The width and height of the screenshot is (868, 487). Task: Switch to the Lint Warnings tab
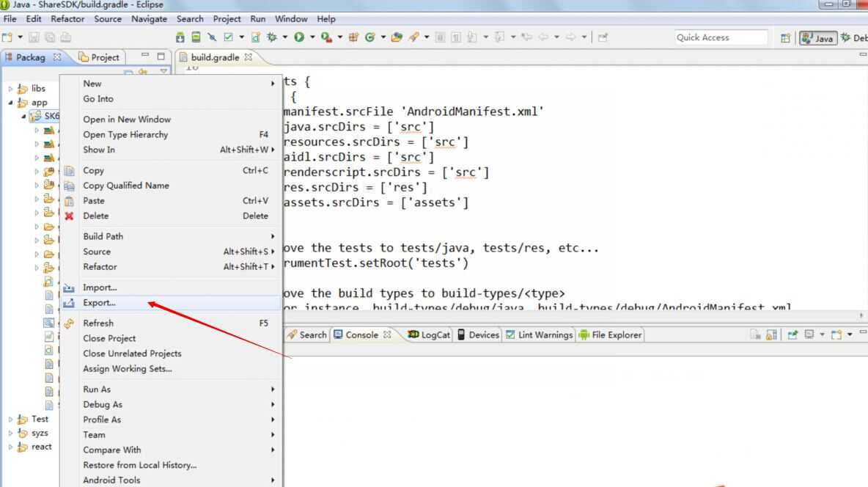click(539, 334)
